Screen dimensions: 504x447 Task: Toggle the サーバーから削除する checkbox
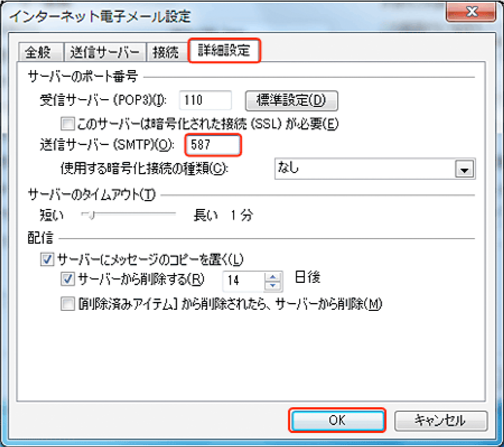tap(68, 278)
